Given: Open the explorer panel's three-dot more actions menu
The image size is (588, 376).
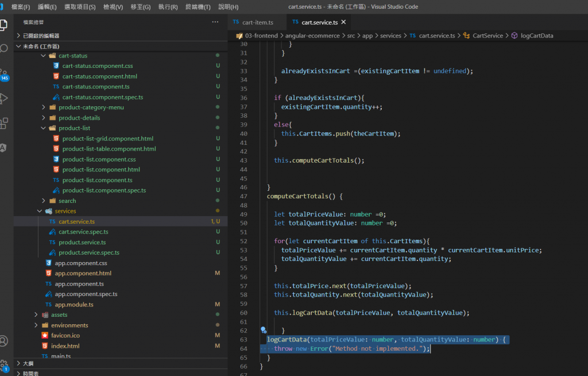Looking at the screenshot, I should tap(215, 22).
